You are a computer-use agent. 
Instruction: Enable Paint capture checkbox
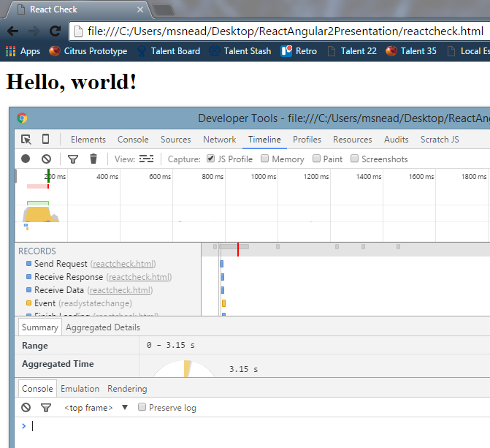(x=316, y=159)
